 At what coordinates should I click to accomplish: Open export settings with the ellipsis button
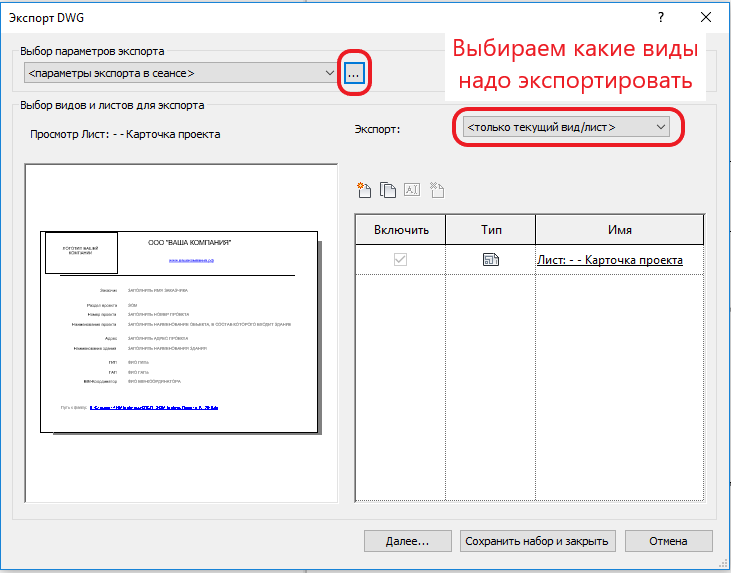(356, 73)
